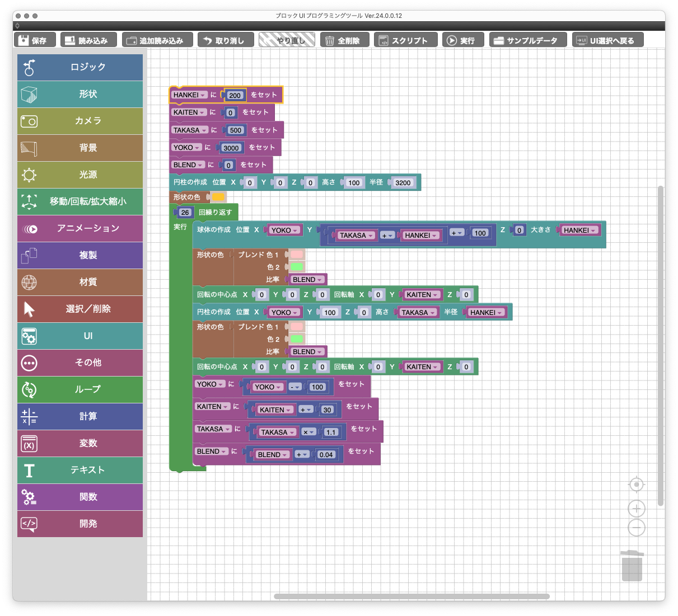This screenshot has height=616, width=678.
Task: Open the スクリプト script view
Action: coord(404,40)
